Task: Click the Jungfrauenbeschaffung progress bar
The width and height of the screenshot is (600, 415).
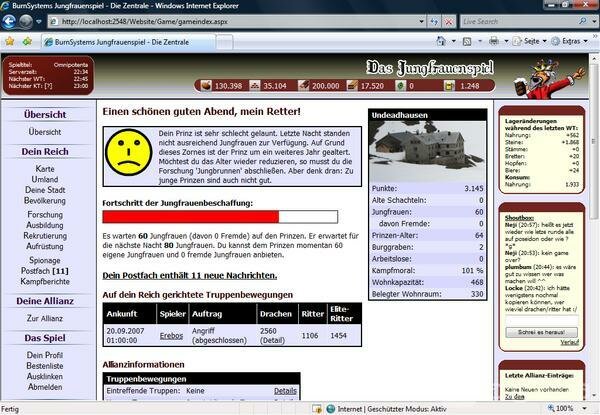Action: point(220,216)
